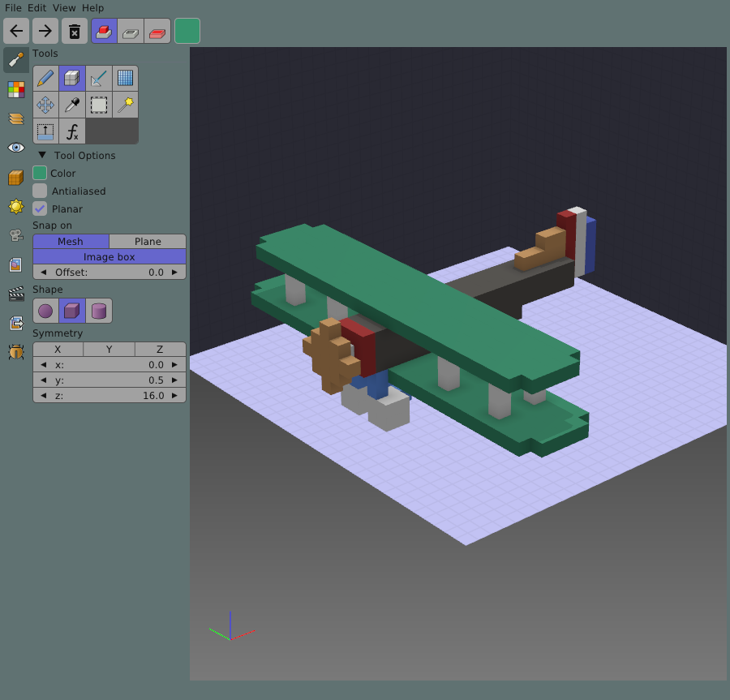Image resolution: width=730 pixels, height=700 pixels.
Task: Increase the Offset value with right arrow
Action: pos(174,273)
